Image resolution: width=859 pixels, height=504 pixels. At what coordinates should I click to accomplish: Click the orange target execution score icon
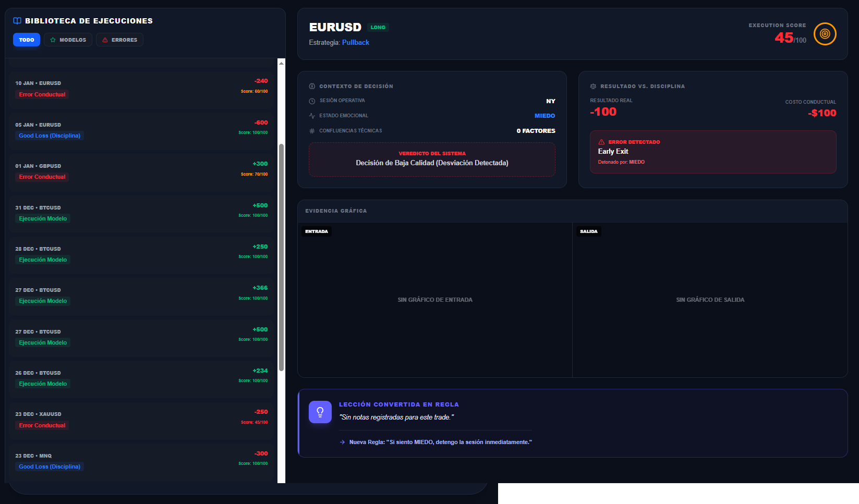click(825, 34)
